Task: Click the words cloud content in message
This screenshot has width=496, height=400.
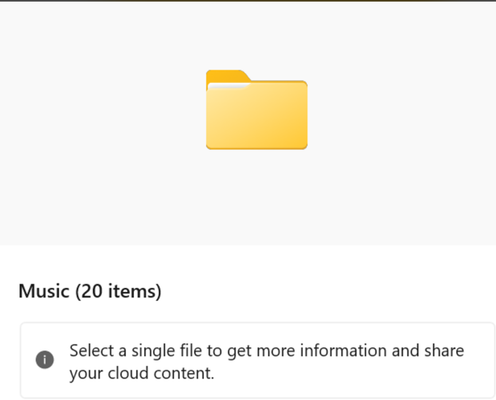Action: [161, 373]
